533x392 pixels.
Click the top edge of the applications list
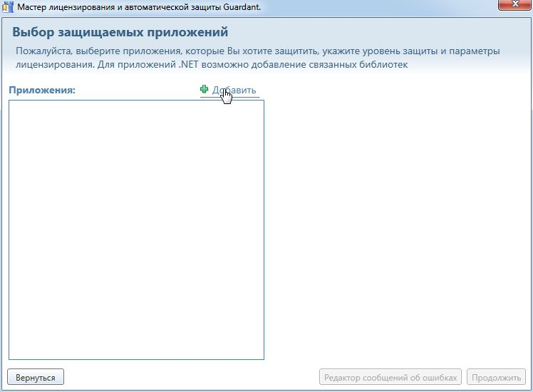point(136,101)
